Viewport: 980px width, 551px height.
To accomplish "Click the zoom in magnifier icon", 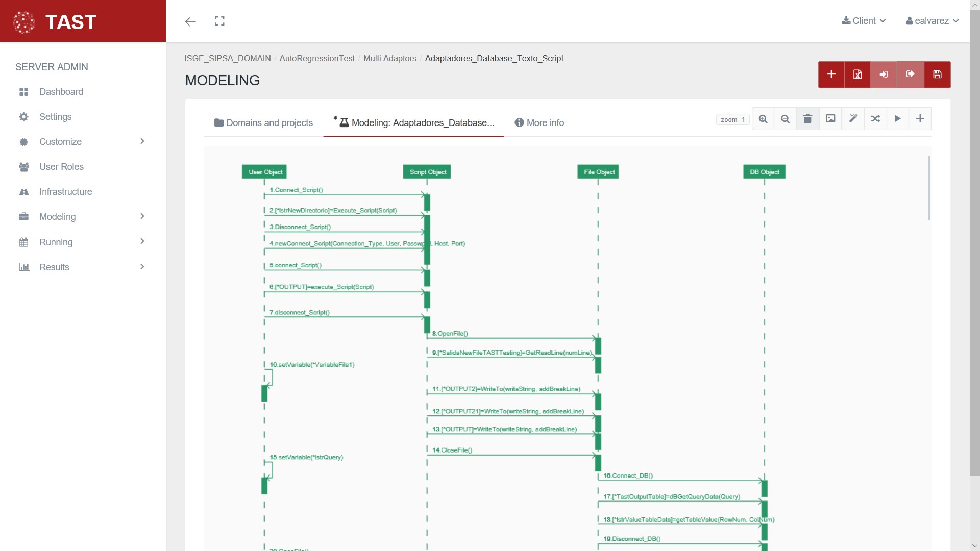I will pos(763,119).
